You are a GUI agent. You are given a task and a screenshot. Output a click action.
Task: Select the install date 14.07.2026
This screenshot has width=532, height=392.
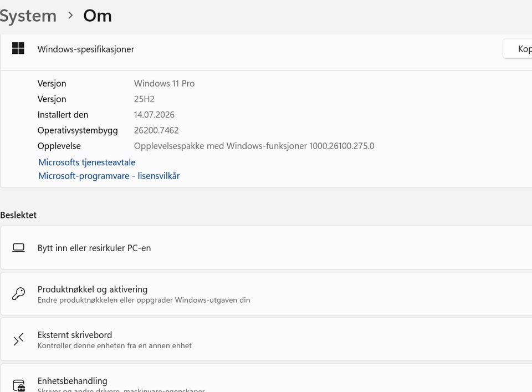click(x=154, y=115)
